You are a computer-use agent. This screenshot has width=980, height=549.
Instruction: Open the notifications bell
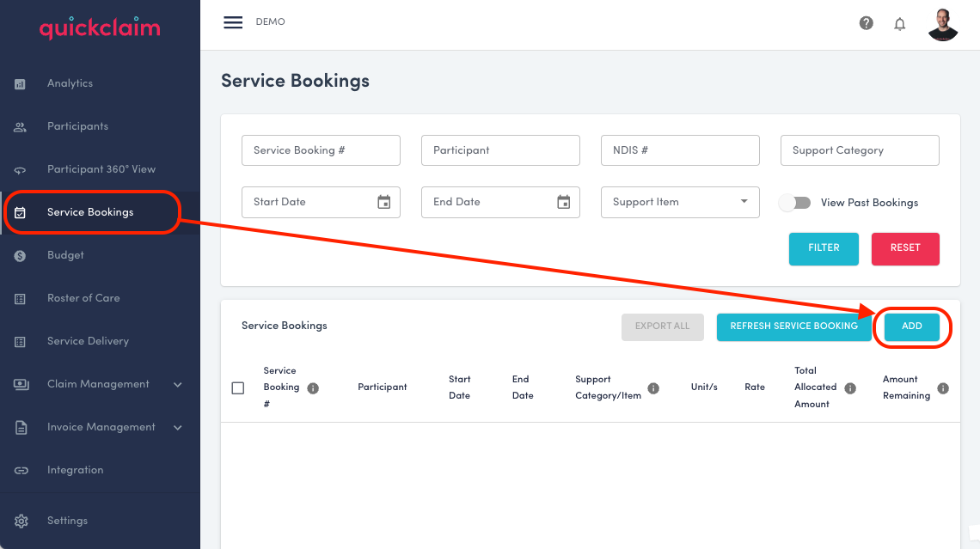tap(899, 24)
